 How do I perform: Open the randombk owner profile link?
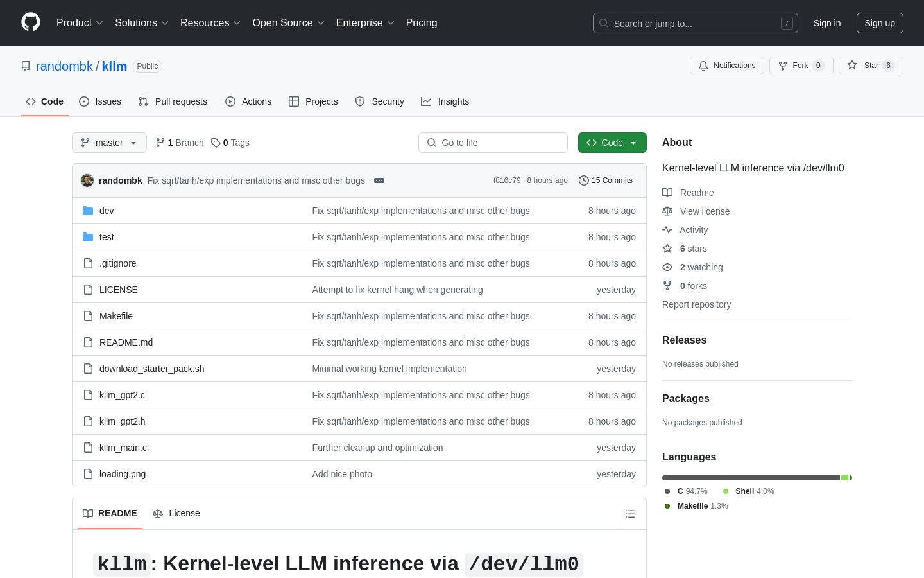pos(64,66)
